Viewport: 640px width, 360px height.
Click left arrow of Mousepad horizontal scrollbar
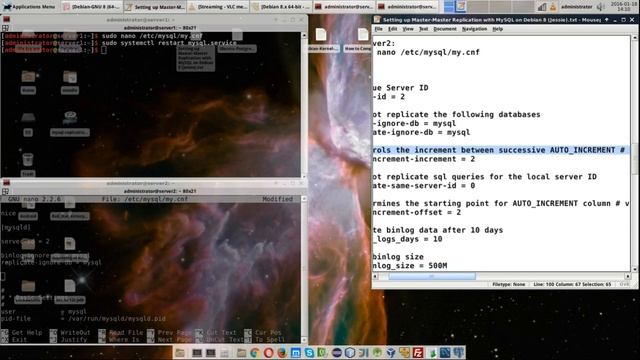(376, 276)
